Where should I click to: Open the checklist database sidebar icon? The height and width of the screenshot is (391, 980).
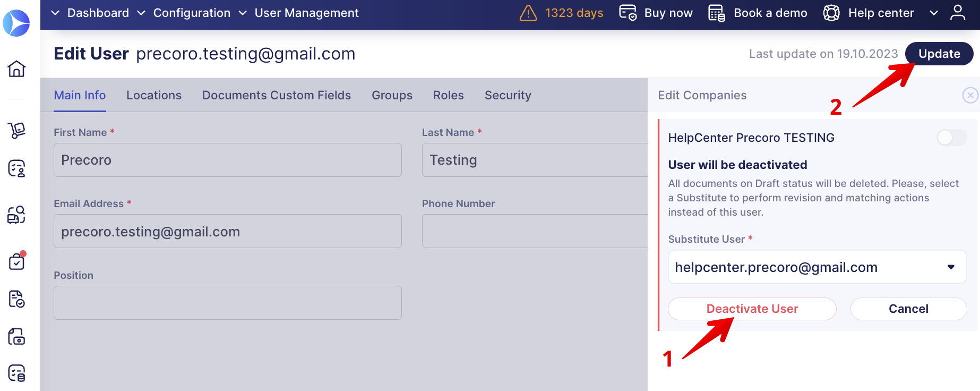(x=16, y=373)
